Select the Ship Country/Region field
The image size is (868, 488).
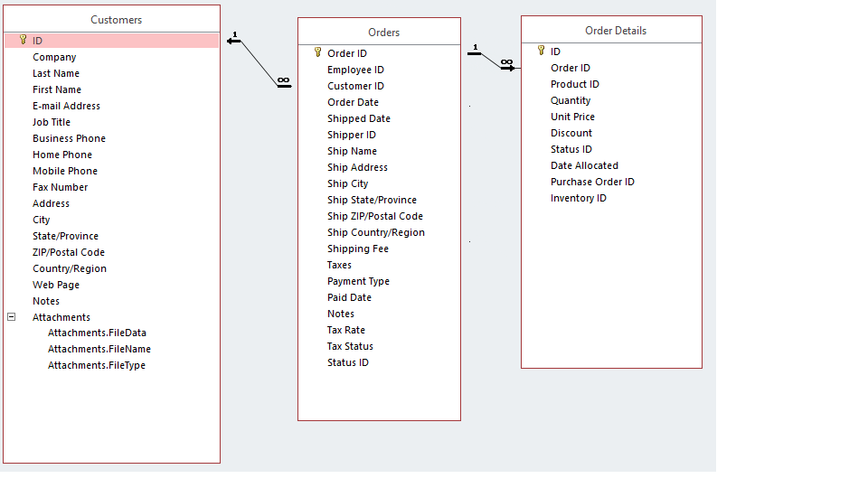(375, 232)
